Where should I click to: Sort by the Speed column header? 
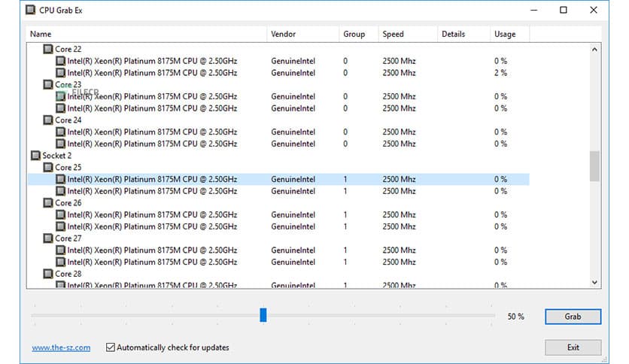click(408, 34)
